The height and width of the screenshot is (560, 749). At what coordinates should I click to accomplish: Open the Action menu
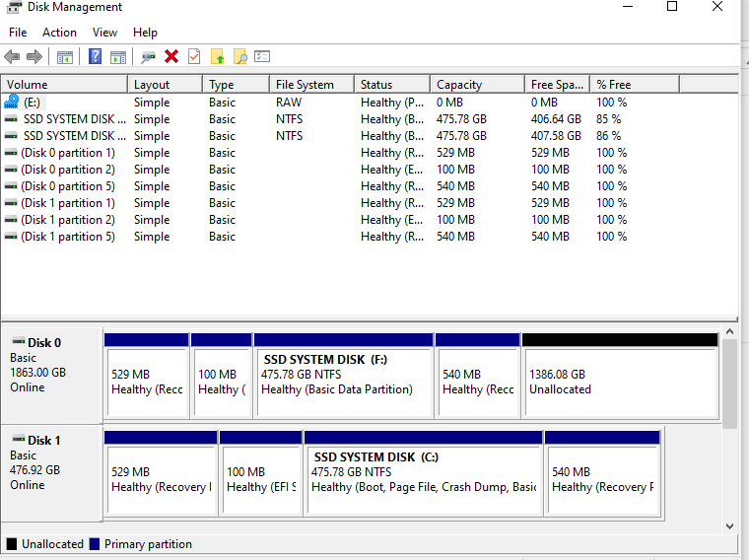click(59, 32)
